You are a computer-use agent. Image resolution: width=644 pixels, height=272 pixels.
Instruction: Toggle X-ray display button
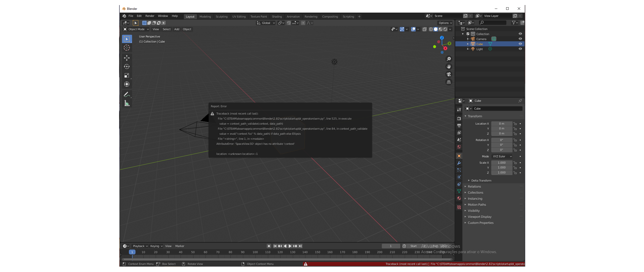(425, 29)
